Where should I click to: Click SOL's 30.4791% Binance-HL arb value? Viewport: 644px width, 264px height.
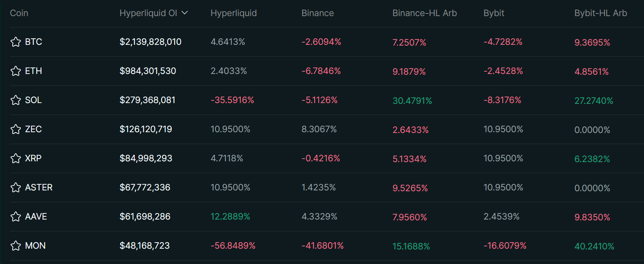click(x=412, y=101)
